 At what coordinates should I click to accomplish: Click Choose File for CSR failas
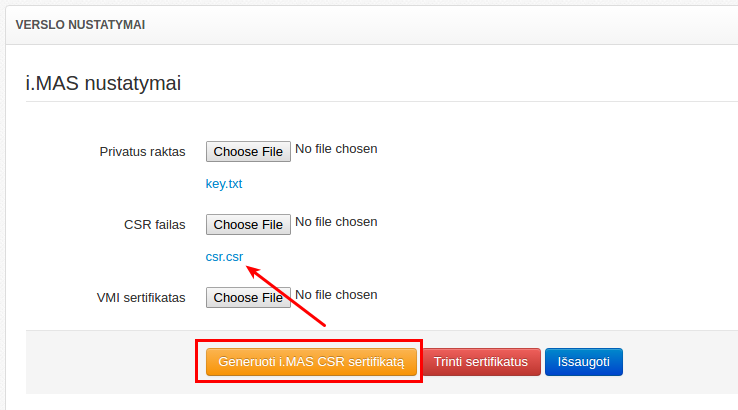click(248, 224)
